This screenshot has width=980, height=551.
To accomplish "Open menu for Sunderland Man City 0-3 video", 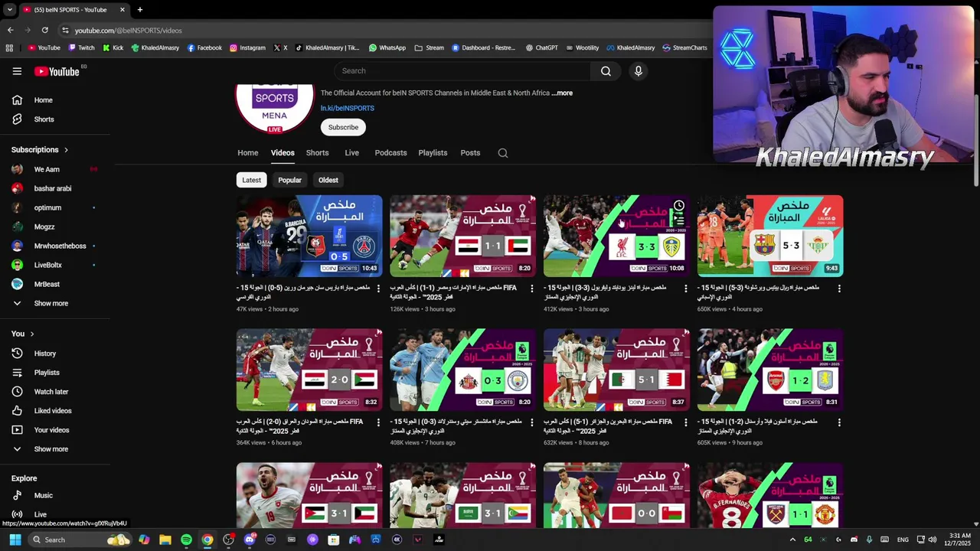I will tap(532, 422).
